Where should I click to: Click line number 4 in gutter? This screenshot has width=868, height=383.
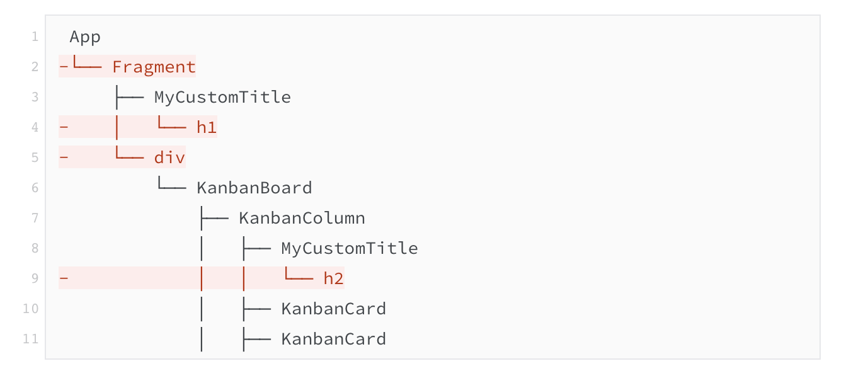pos(35,127)
